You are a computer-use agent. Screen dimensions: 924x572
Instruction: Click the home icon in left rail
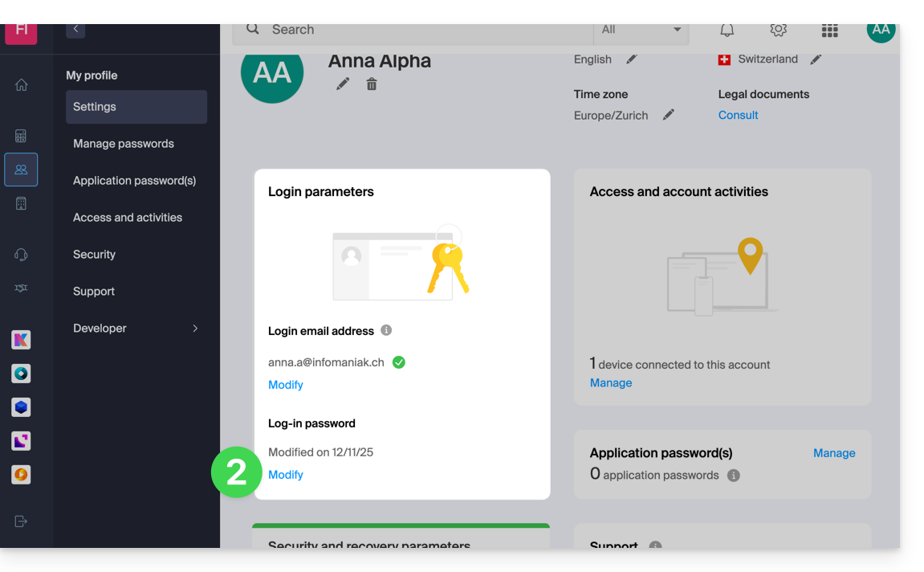(22, 85)
